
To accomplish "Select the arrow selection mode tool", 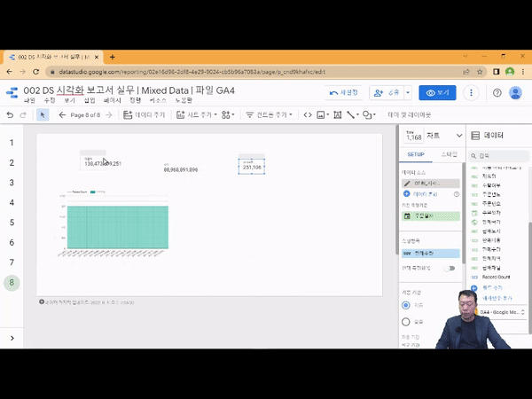I will (x=43, y=114).
